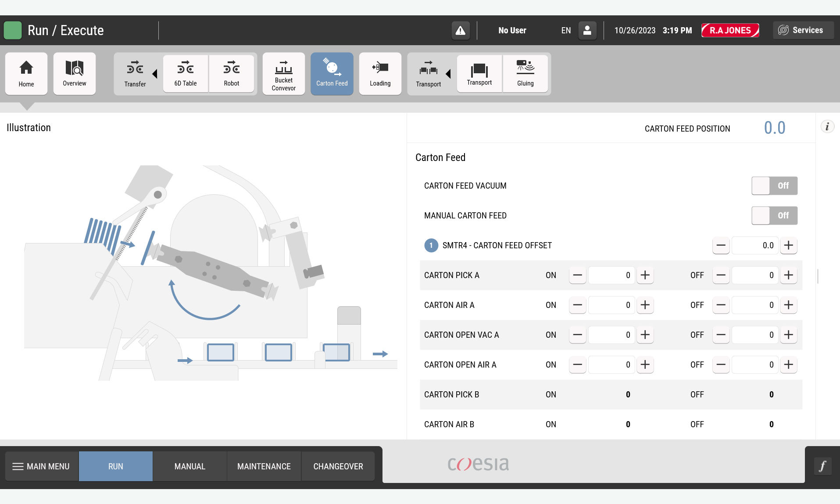Select the Overview icon

tap(74, 74)
